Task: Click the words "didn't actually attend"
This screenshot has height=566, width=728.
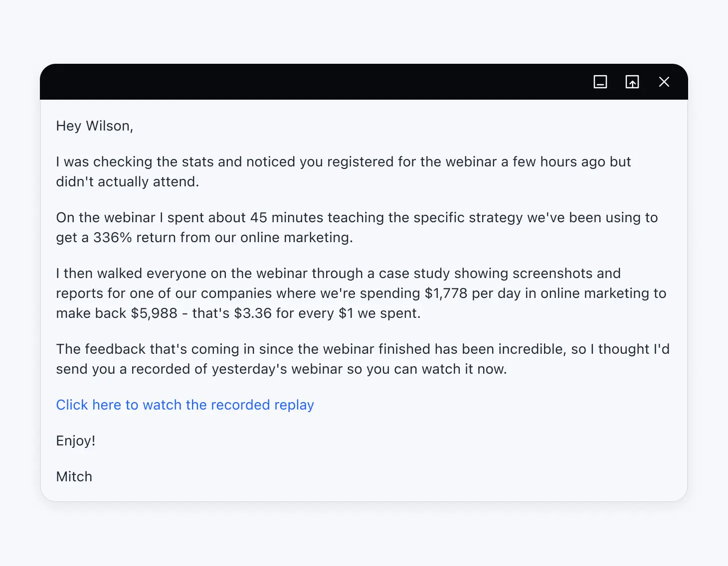Action: tap(127, 182)
